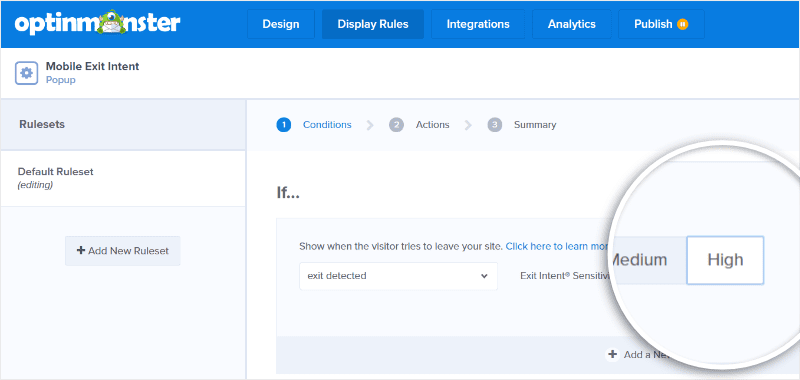Click Add New Ruleset button
Viewport: 800px width, 380px height.
[x=122, y=250]
